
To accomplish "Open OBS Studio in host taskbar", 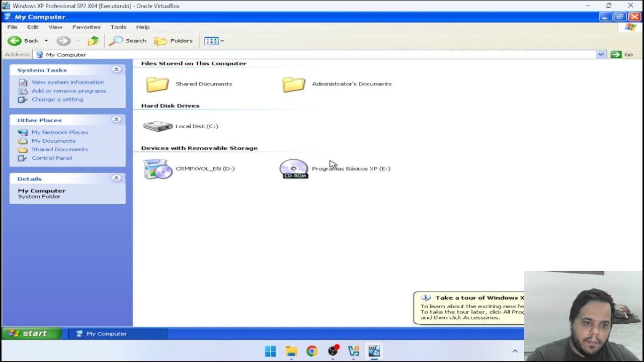I will tap(333, 351).
